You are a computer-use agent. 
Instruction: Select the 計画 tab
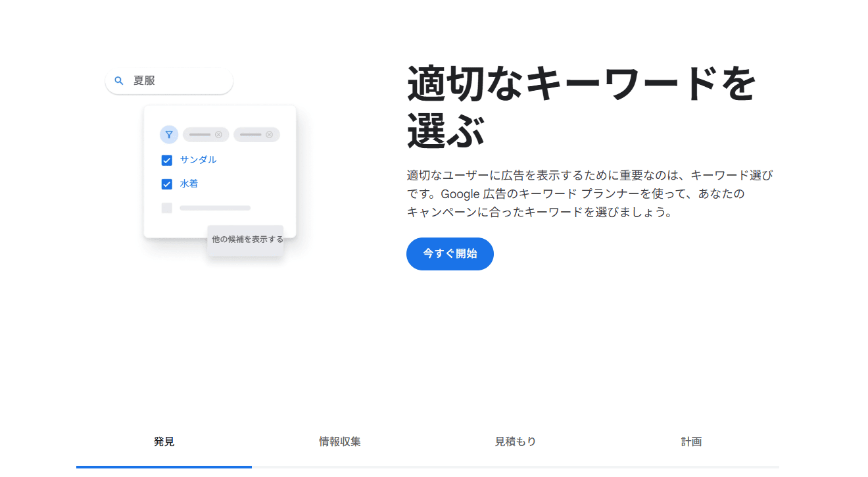tap(691, 441)
